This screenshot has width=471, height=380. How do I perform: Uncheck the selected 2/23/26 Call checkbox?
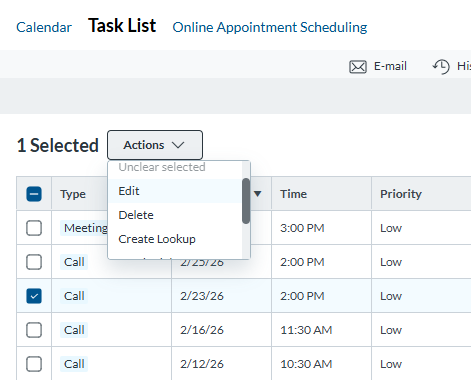34,296
